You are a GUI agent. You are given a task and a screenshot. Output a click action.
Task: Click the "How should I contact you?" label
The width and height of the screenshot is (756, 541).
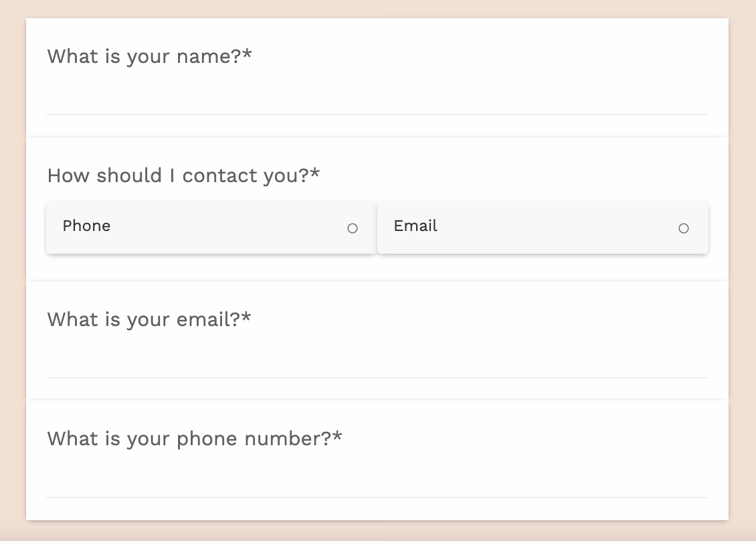(x=178, y=175)
